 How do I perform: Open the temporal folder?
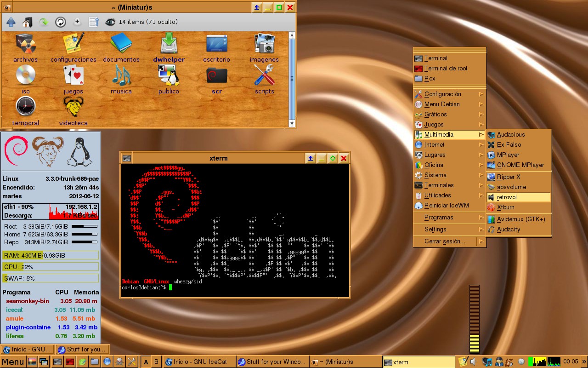tap(26, 111)
